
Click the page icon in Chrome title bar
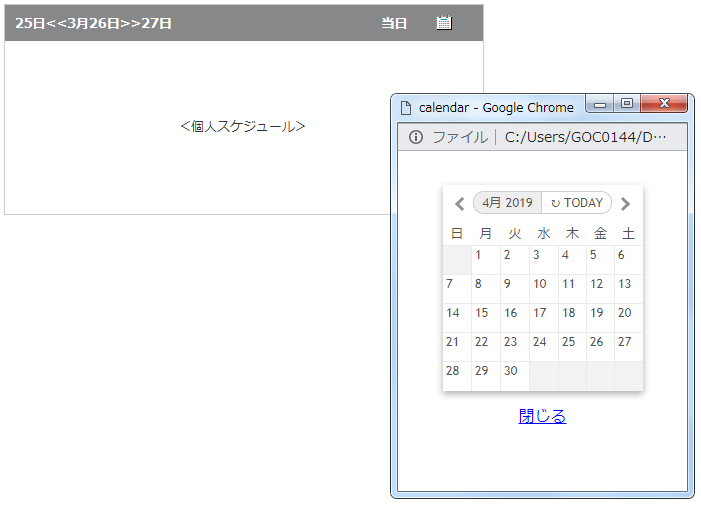tap(406, 107)
